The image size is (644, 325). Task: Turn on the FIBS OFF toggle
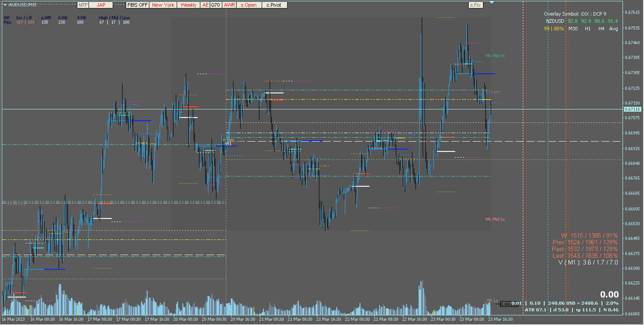tap(137, 5)
